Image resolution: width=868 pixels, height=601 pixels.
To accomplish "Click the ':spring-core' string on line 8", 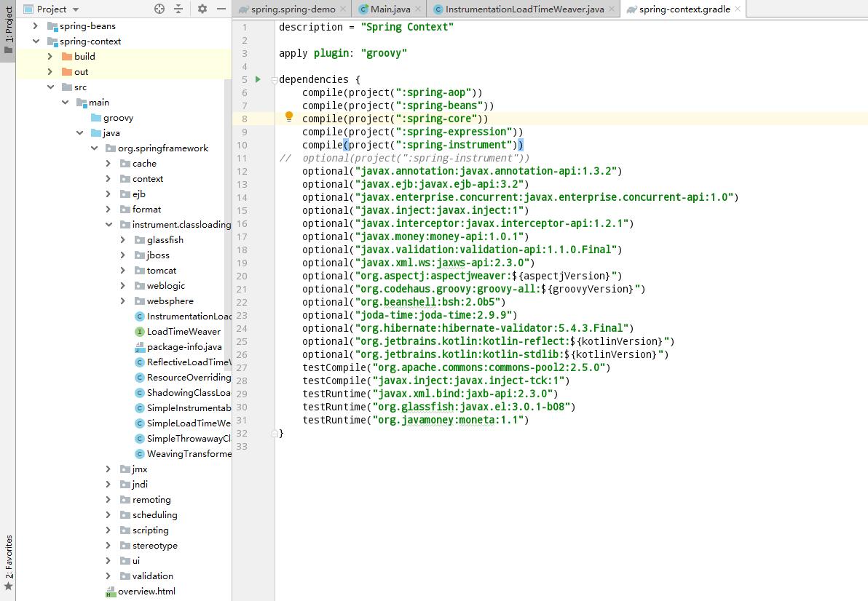I will pos(435,119).
